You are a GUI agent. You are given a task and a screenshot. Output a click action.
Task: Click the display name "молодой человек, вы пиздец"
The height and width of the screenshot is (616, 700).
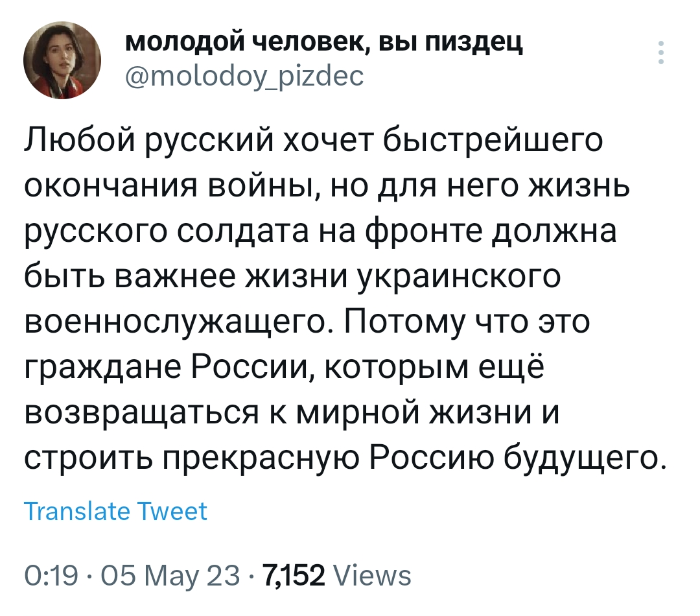click(323, 43)
